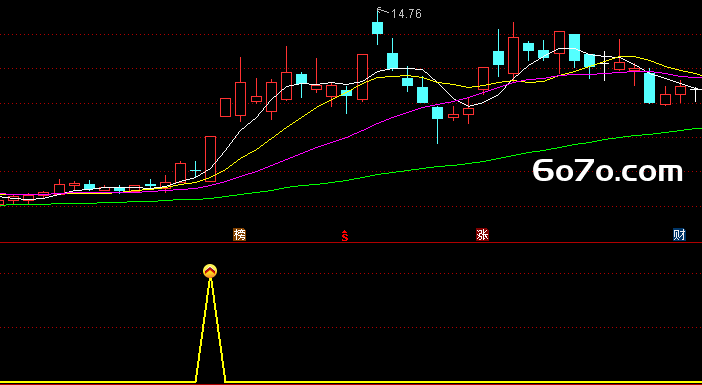This screenshot has width=702, height=385.
Task: Select the yellow arrow buy signal marker
Action: tap(210, 271)
